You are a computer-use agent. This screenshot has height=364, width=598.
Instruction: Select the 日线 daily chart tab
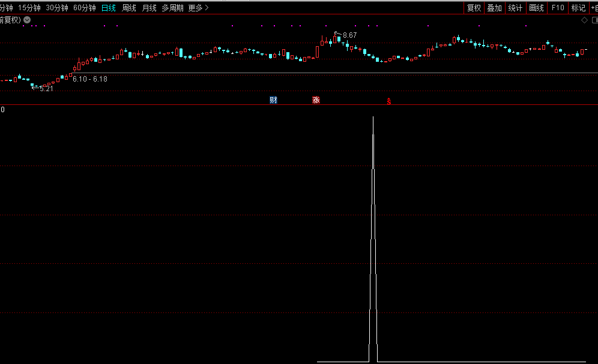tap(109, 8)
